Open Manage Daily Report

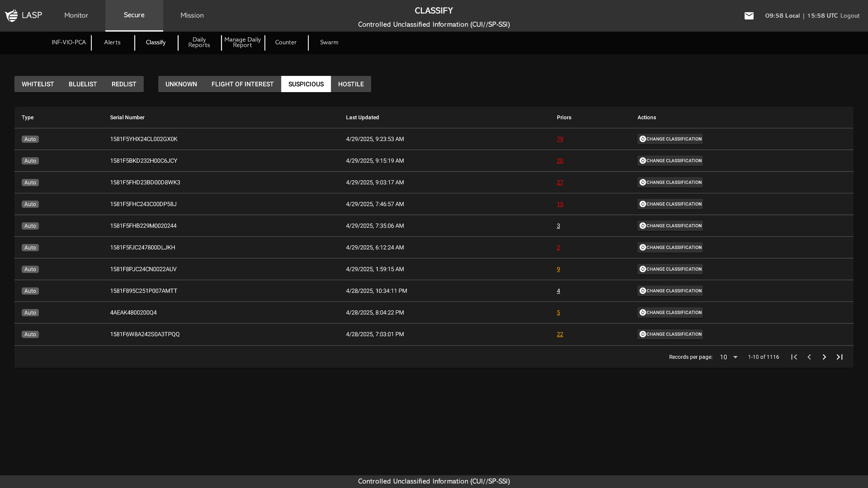coord(243,42)
